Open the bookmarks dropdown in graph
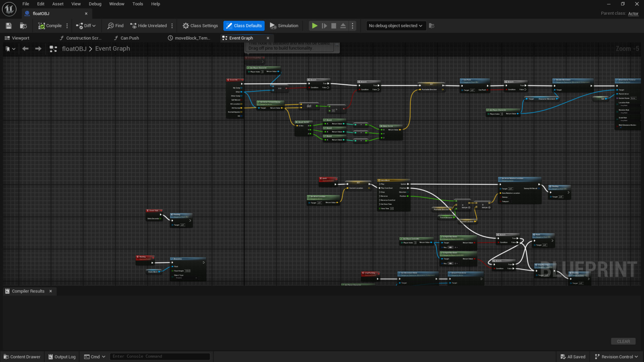Screen dimensions: 644x362 [x=10, y=49]
